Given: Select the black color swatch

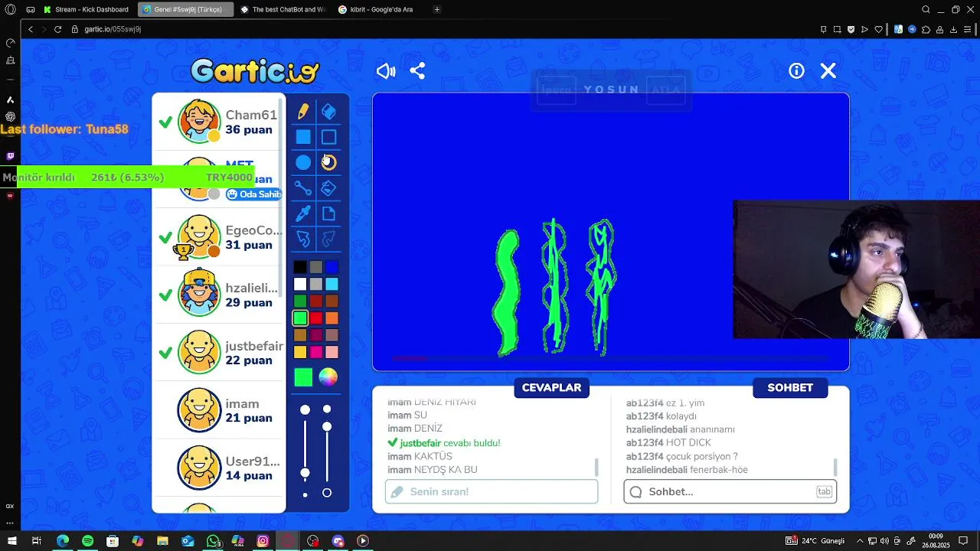Looking at the screenshot, I should coord(300,267).
